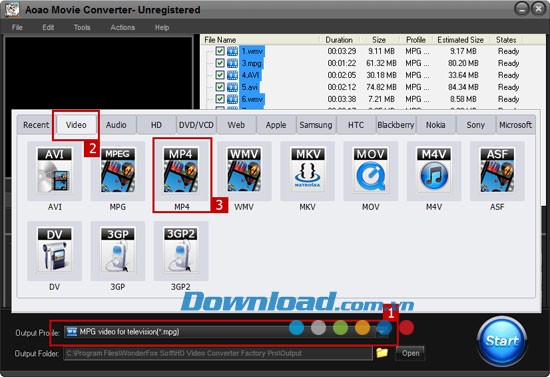Screen dimensions: 550x377
Task: Switch to the HTC tab
Action: tap(356, 125)
